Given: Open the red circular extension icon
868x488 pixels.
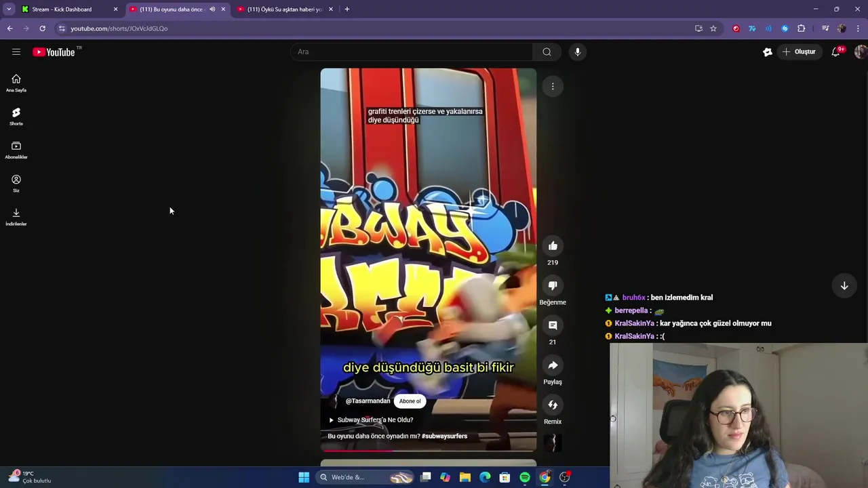Looking at the screenshot, I should pos(736,28).
